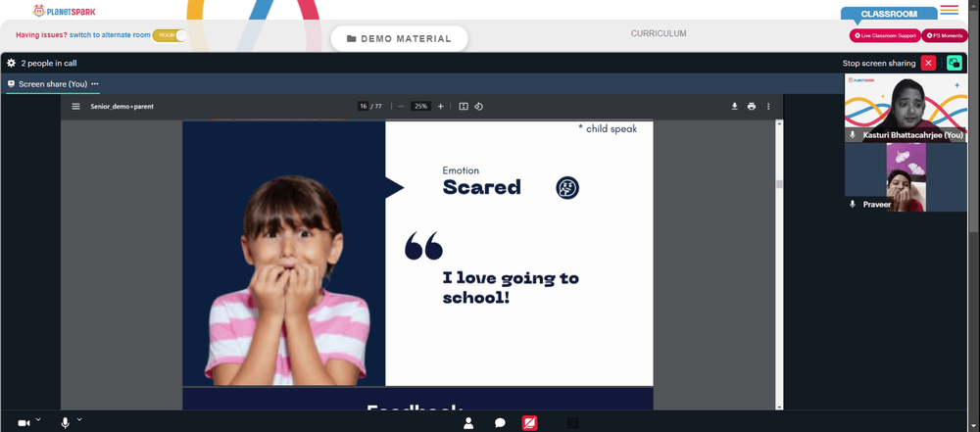Screen dimensions: 980x432
Task: Click the browser page scrollbar up arrow
Action: point(976,4)
